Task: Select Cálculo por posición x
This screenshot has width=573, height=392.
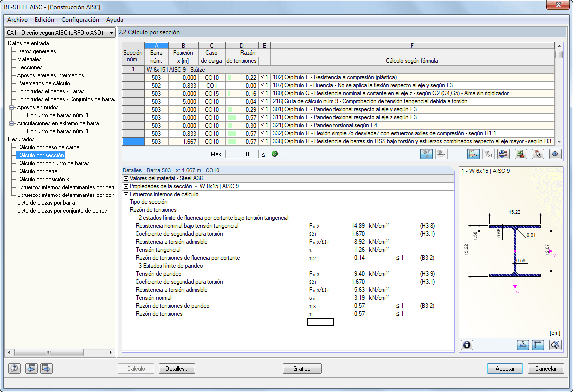Action: click(43, 180)
